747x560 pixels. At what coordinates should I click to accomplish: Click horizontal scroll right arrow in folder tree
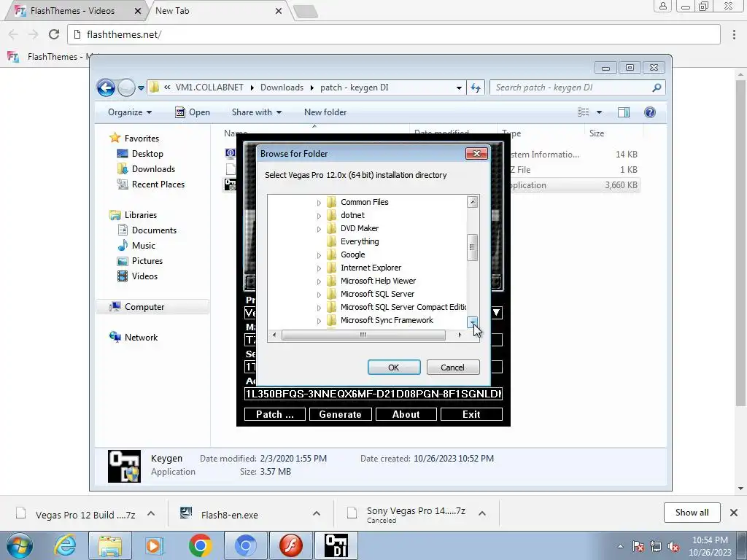460,335
